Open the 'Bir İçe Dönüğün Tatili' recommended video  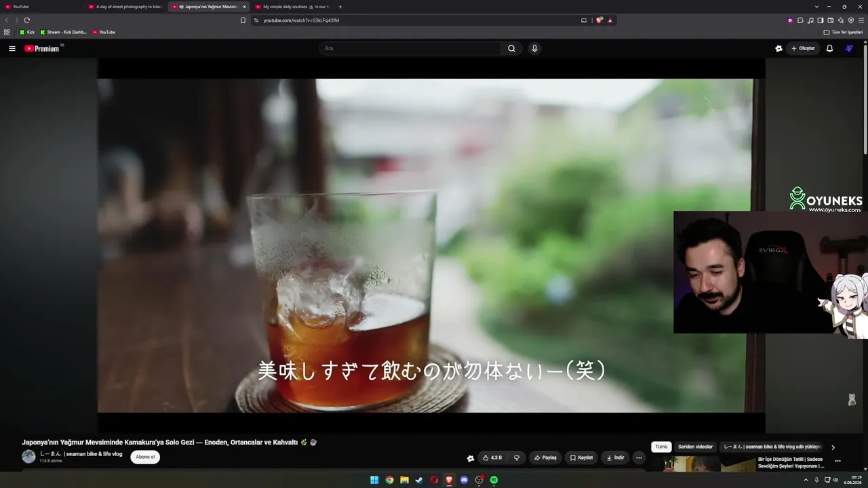[x=791, y=462]
